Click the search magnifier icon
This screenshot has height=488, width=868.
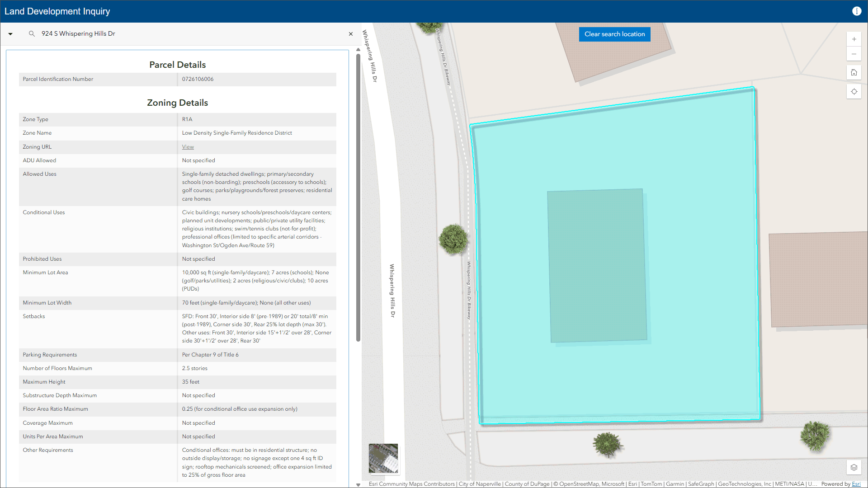pos(32,34)
